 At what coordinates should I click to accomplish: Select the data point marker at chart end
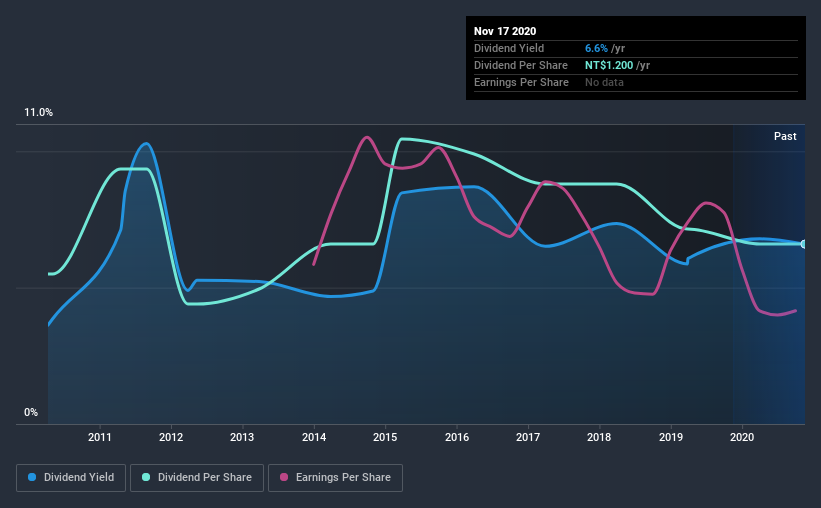click(x=803, y=244)
